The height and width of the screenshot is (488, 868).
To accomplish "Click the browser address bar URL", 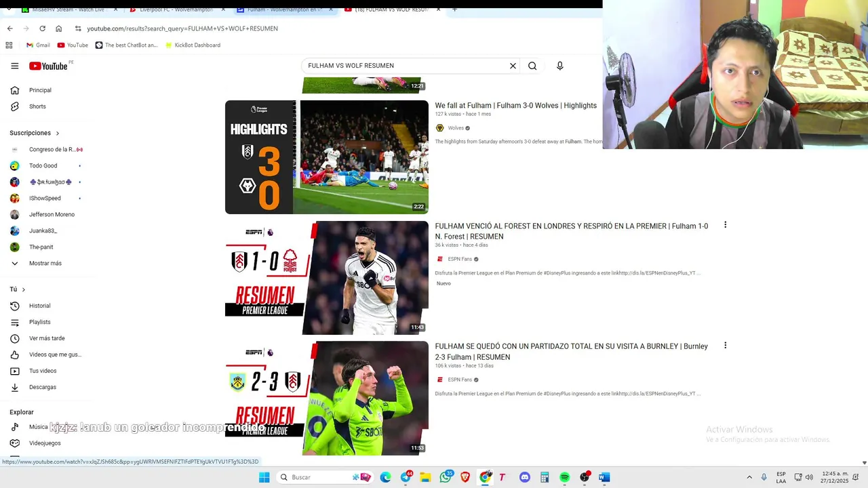I will pyautogui.click(x=182, y=28).
